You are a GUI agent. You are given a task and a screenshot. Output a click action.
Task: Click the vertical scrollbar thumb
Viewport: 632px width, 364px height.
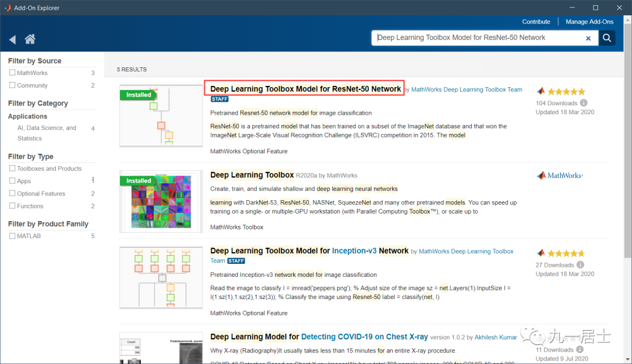627,139
